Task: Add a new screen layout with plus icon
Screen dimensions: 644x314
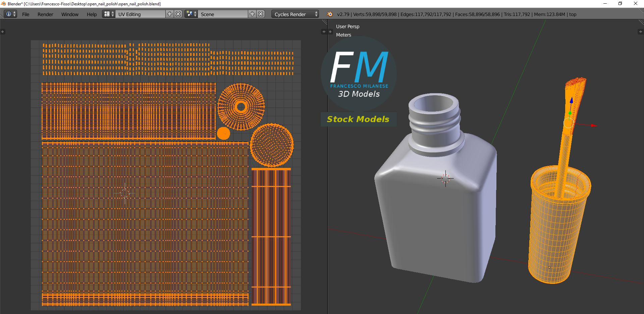Action: (170, 14)
